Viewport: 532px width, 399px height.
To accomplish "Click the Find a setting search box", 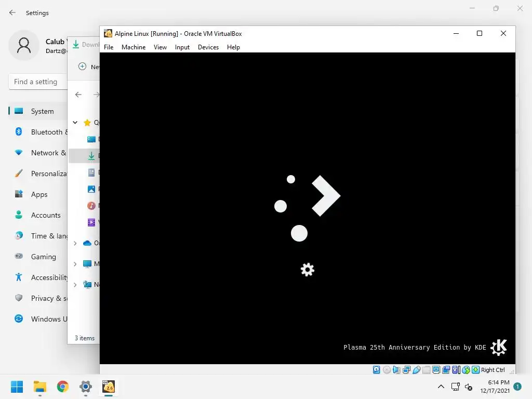I will (38, 82).
